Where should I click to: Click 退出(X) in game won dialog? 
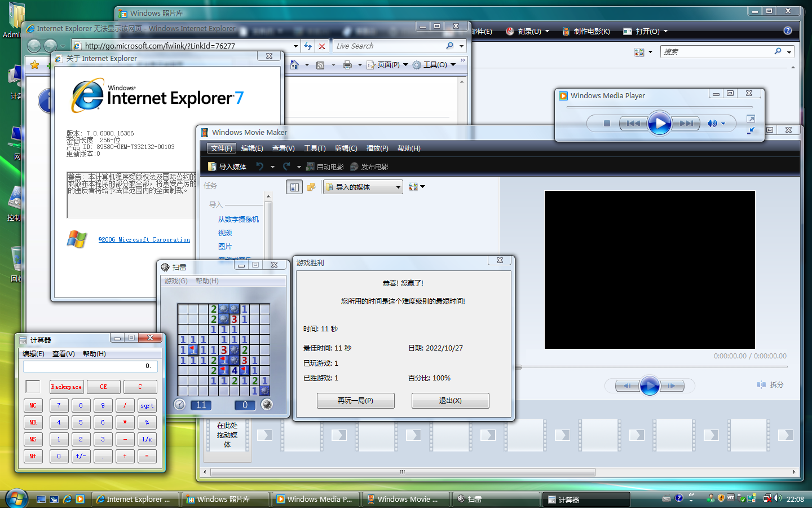pos(450,401)
